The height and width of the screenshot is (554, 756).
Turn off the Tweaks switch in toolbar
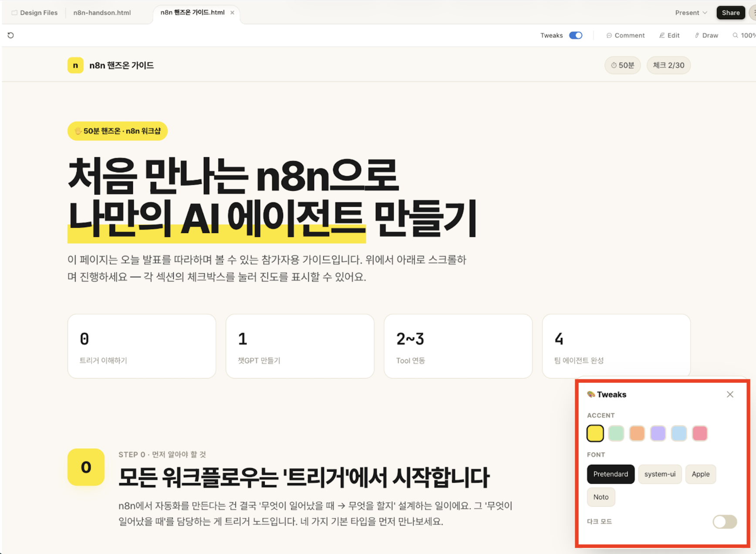tap(576, 35)
